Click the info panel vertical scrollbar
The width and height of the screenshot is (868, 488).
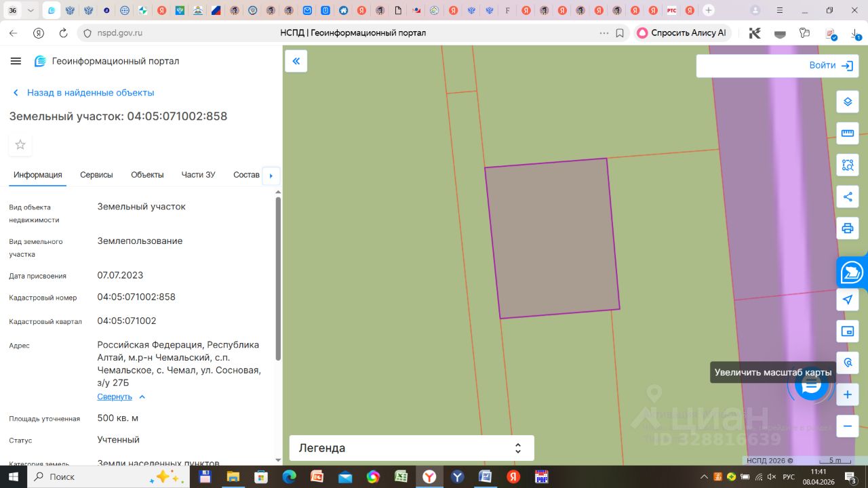pyautogui.click(x=278, y=278)
